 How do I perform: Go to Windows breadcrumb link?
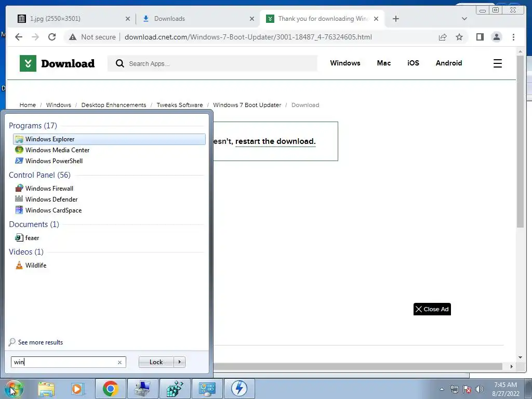59,105
